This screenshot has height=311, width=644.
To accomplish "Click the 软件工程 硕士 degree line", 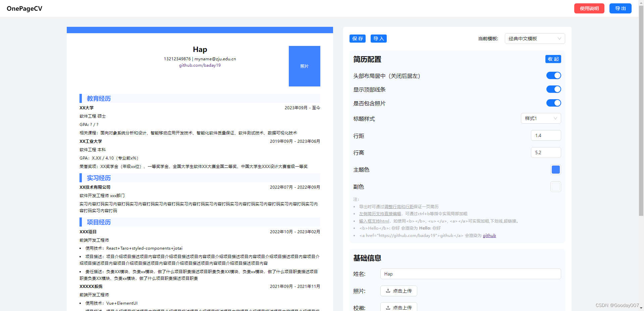I will [93, 116].
